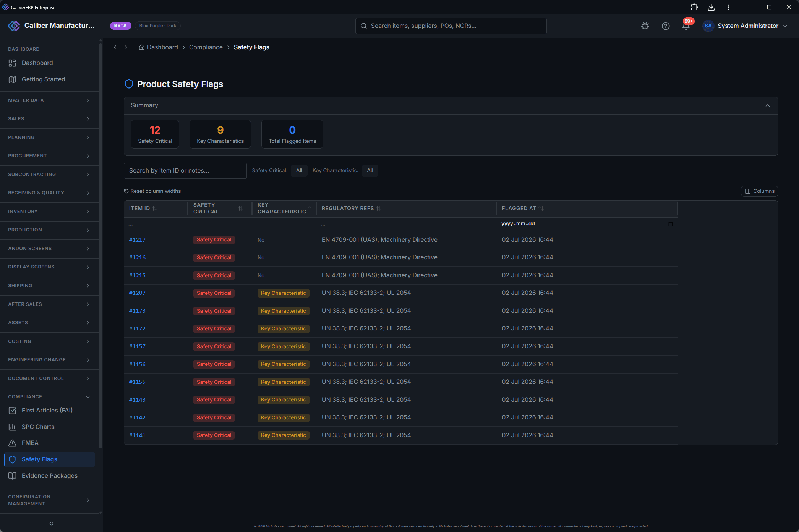Screen dimensions: 799x532
Task: Click the help question mark icon
Action: tap(666, 26)
